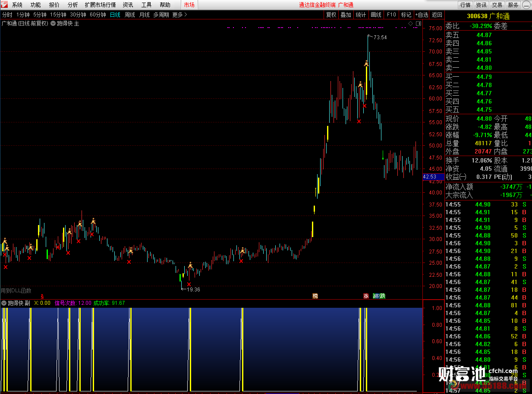
Task: Open the 分析 menu
Action: [x=73, y=5]
